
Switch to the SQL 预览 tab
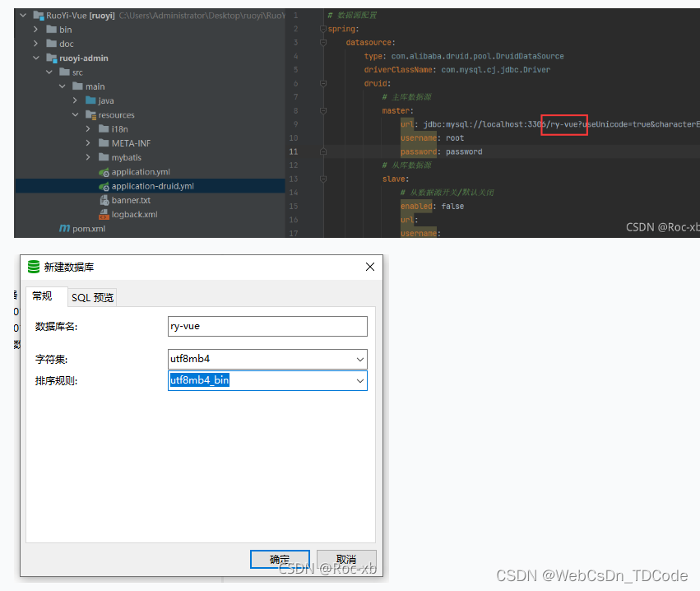[x=91, y=297]
